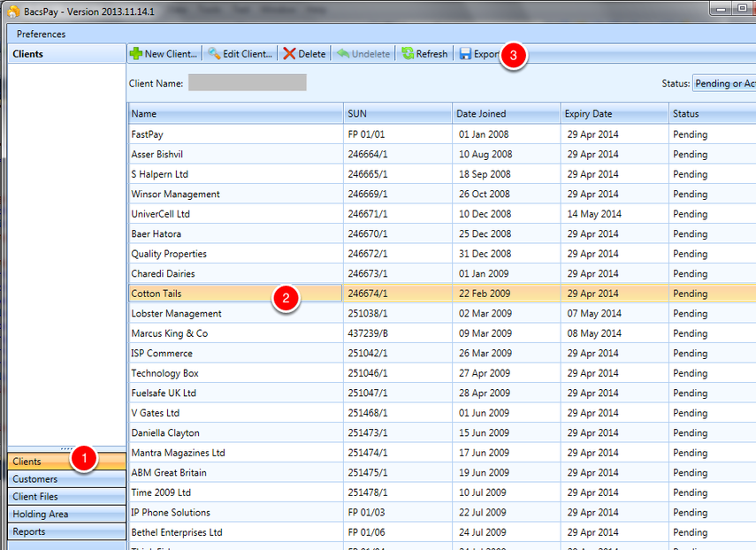Sort by the SUN column header

coord(398,114)
